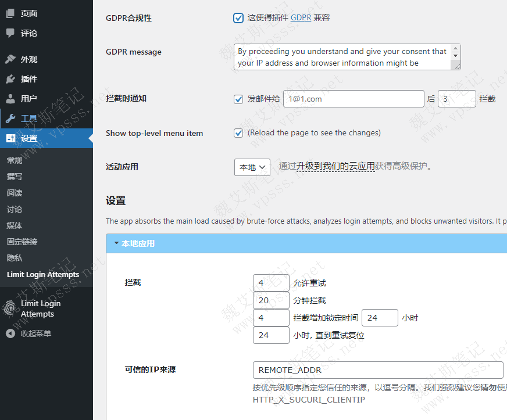The image size is (507, 420).
Task: Collapse the 本地应用 settings panel
Action: [x=116, y=243]
